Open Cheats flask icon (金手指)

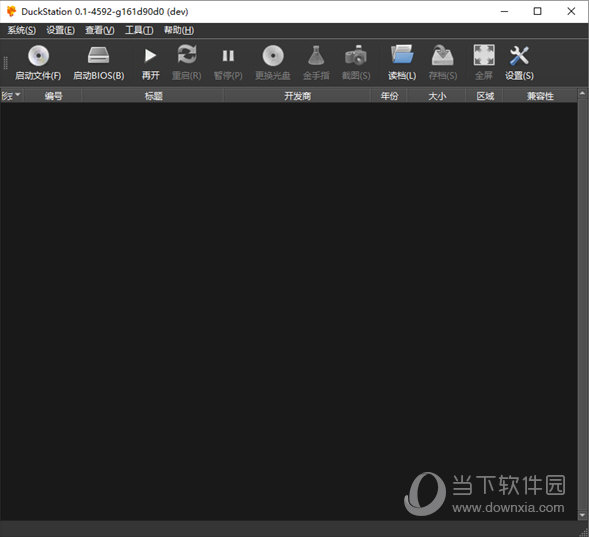316,55
